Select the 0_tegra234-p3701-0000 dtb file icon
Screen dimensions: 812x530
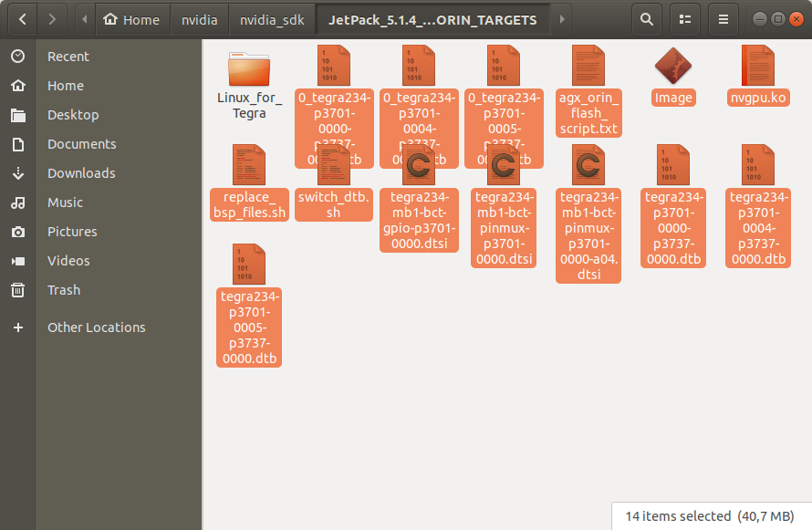[334, 66]
